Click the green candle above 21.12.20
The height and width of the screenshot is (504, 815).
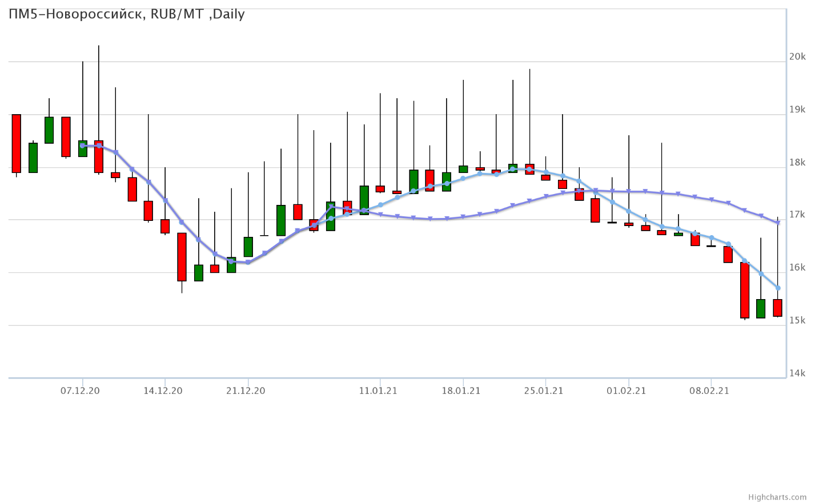[x=248, y=247]
